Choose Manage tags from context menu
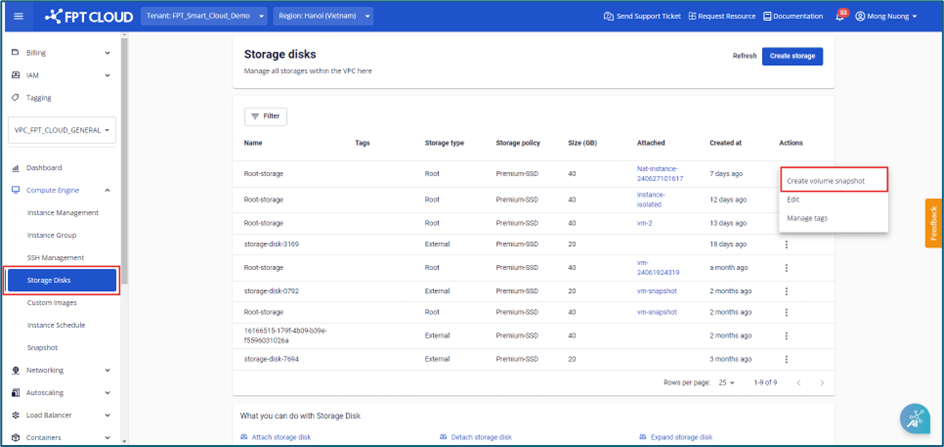 [x=807, y=217]
